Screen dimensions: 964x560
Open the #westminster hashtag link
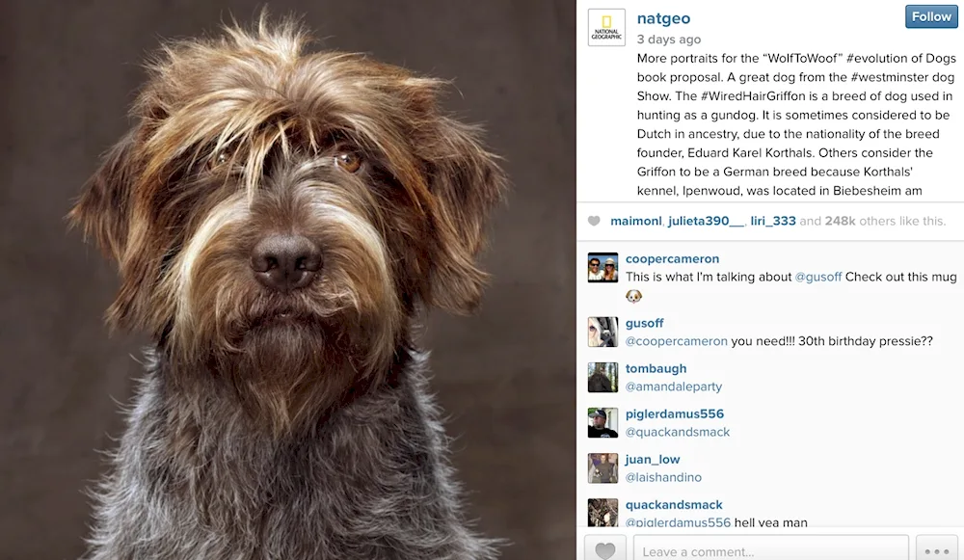pyautogui.click(x=902, y=77)
